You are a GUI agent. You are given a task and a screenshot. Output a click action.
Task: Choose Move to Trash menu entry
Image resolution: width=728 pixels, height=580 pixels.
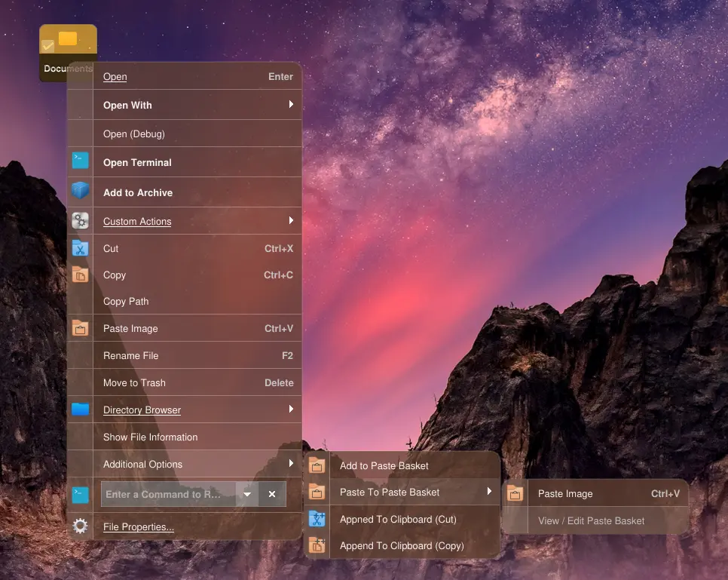tap(134, 382)
